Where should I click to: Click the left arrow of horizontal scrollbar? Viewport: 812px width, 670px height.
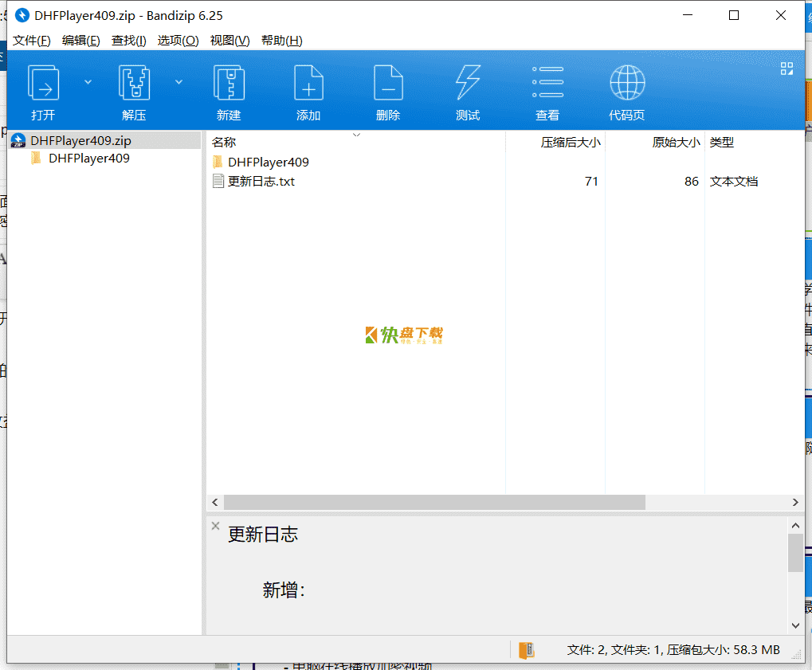click(x=215, y=502)
